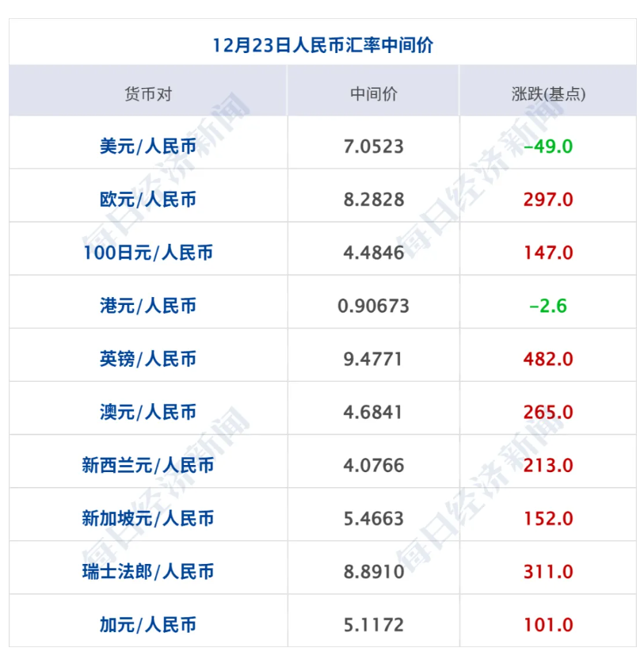
Task: Click the 新加坡元/人民币 currency pair
Action: click(x=147, y=518)
